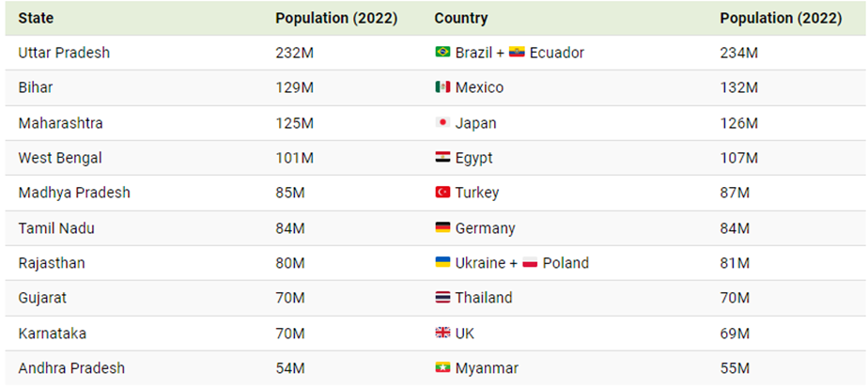868x388 pixels.
Task: Click the Ukraine flag icon
Action: pyautogui.click(x=442, y=263)
